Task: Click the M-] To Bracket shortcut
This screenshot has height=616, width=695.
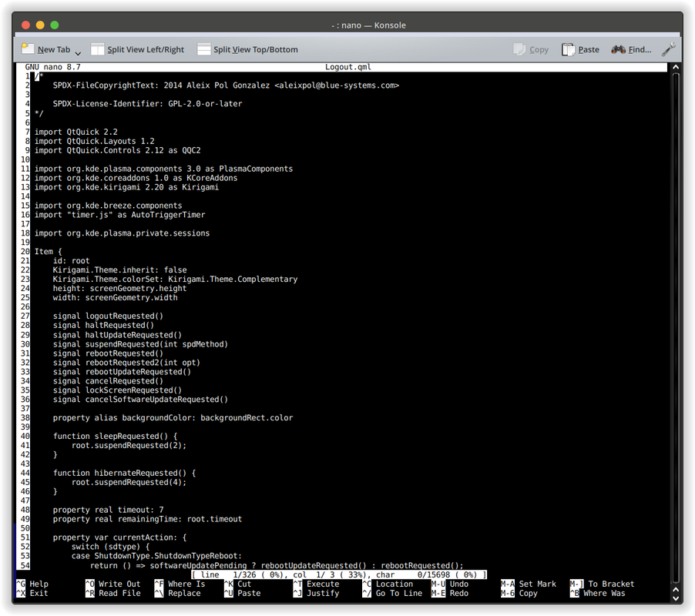Action: [602, 584]
